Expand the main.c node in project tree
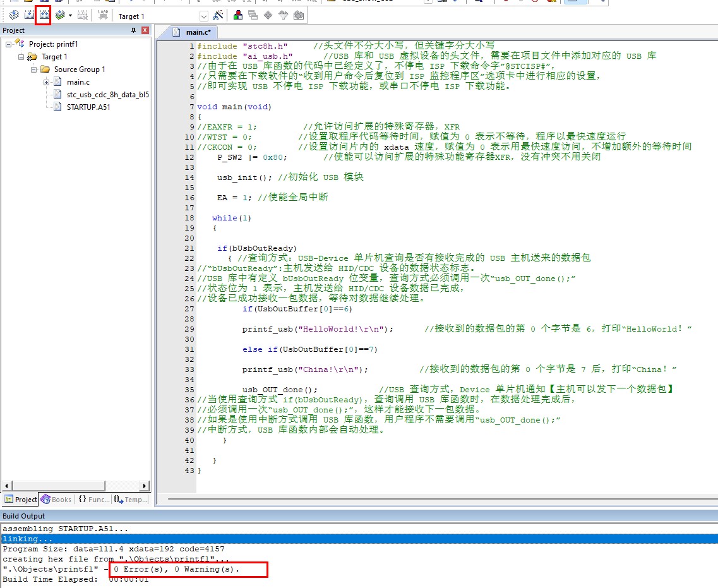This screenshot has width=718, height=588. 46,83
